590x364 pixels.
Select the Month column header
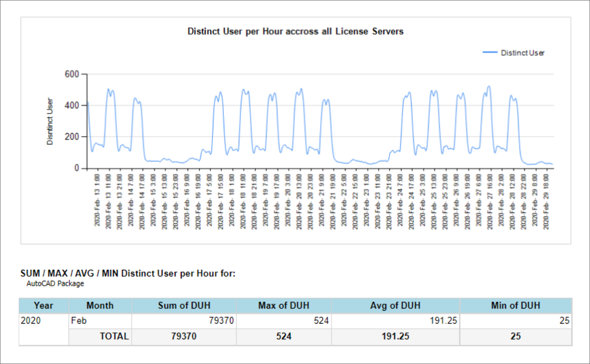point(99,305)
